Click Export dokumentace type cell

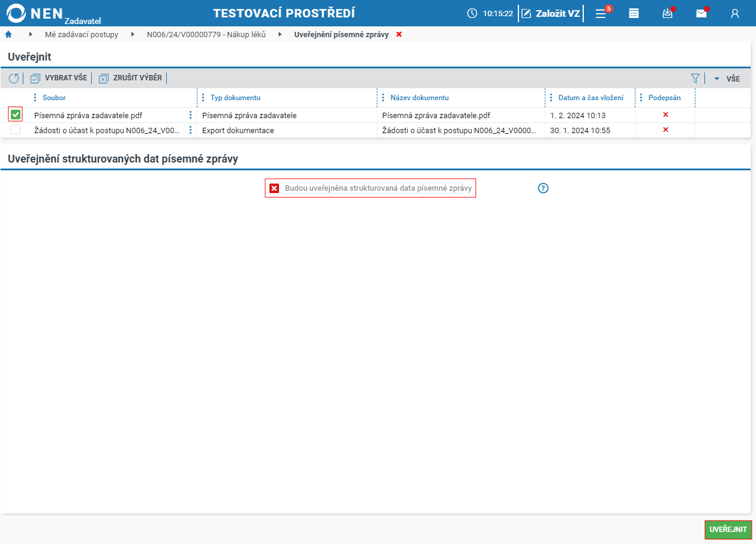[238, 130]
